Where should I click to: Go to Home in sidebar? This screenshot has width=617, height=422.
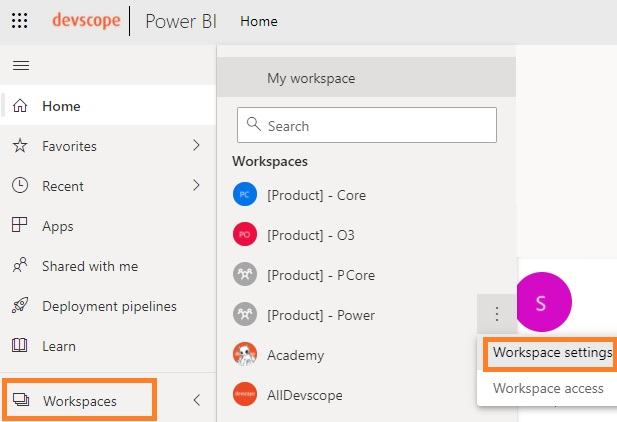click(61, 106)
